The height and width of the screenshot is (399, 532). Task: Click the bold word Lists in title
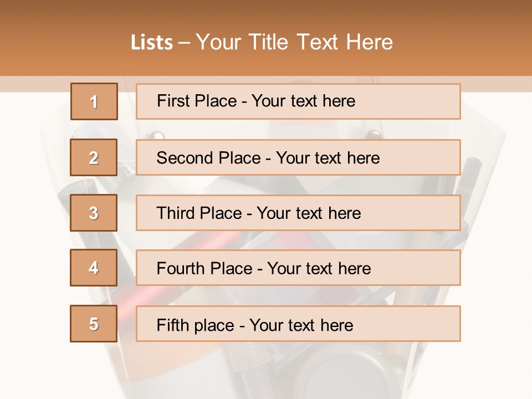pos(152,42)
